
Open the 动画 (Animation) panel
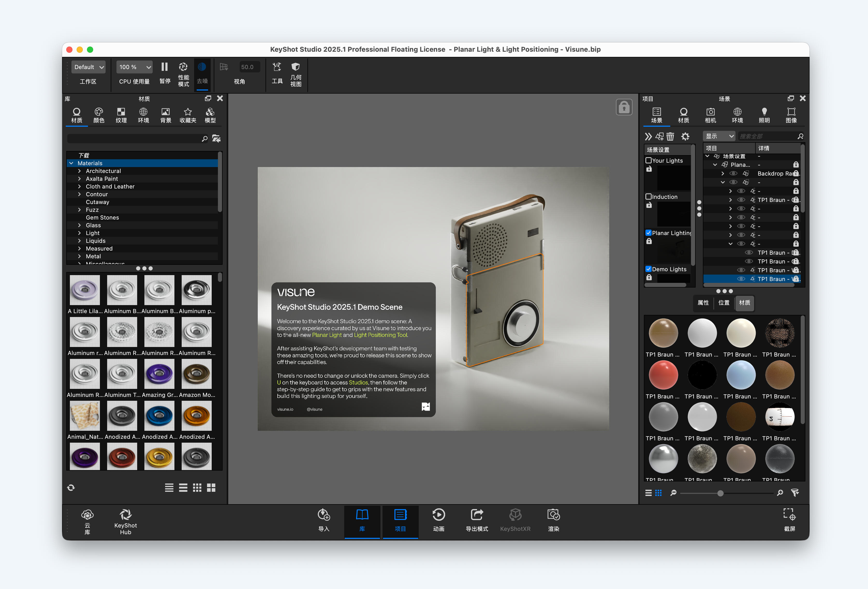[438, 520]
